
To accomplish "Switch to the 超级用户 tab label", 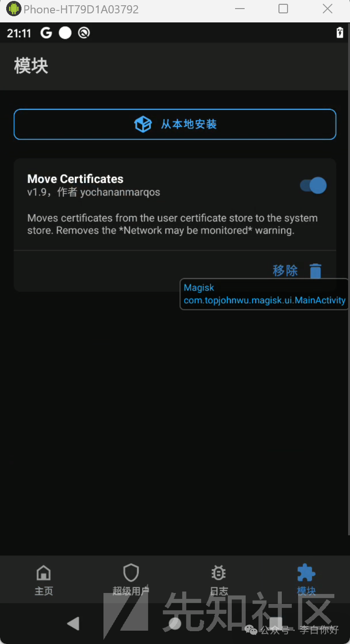I will pos(131,591).
